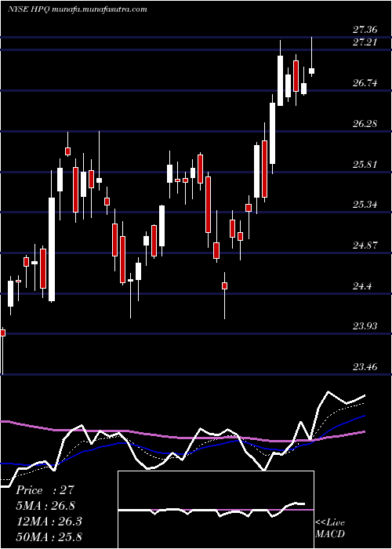The image size is (392, 549).
Task: Click the 24.4 price level label
Action: coord(361,286)
